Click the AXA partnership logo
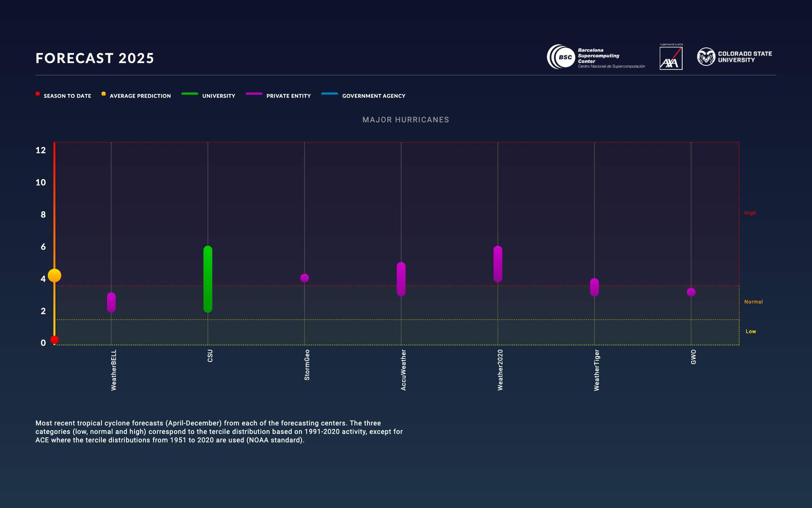The height and width of the screenshot is (508, 812). (671, 58)
